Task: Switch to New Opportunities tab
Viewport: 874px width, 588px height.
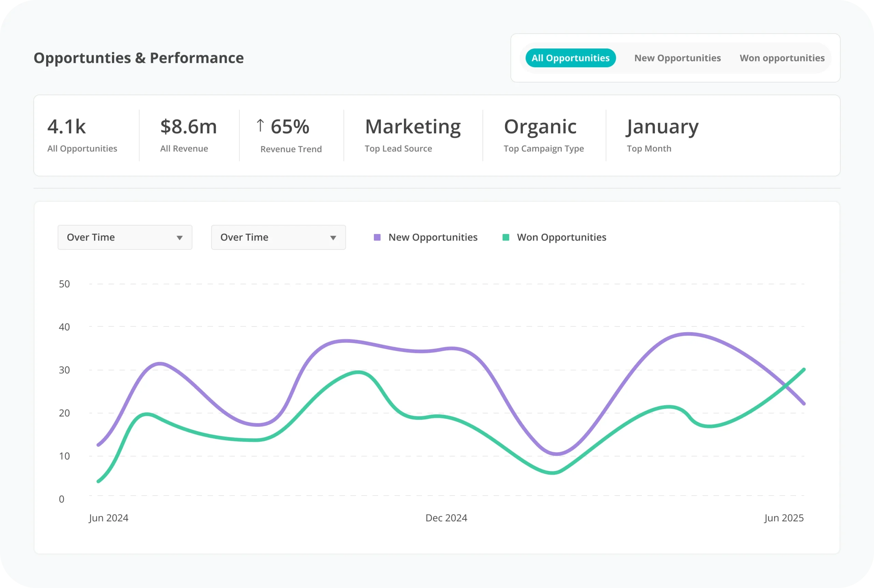Action: pos(677,58)
